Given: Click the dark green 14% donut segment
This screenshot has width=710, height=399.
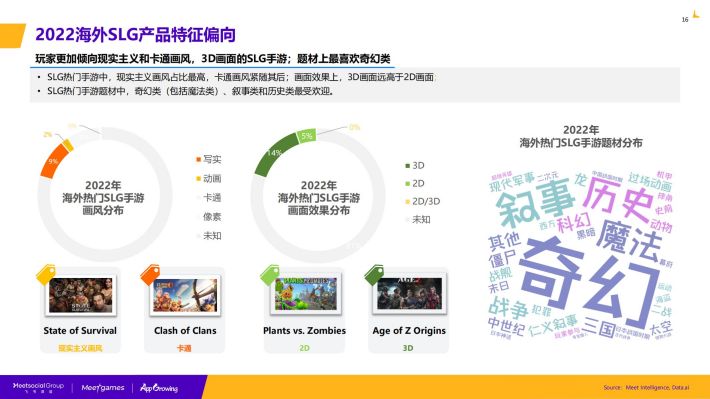Looking at the screenshot, I should 273,154.
